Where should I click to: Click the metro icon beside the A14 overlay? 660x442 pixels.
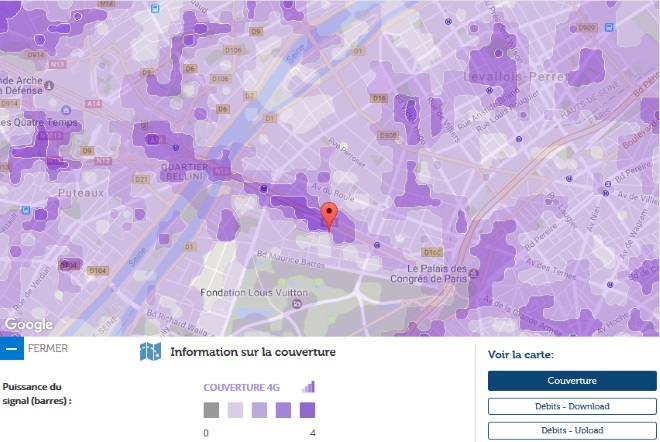pyautogui.click(x=176, y=148)
